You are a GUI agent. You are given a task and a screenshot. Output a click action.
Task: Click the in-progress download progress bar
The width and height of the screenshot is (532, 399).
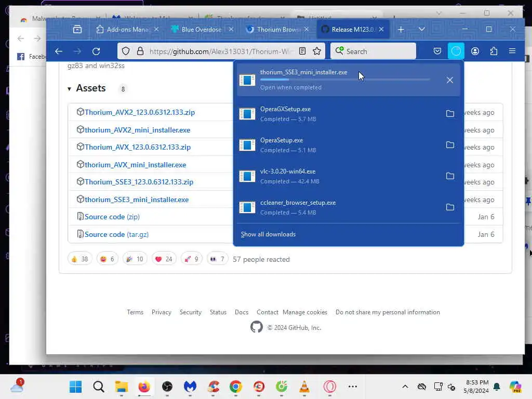(x=345, y=79)
